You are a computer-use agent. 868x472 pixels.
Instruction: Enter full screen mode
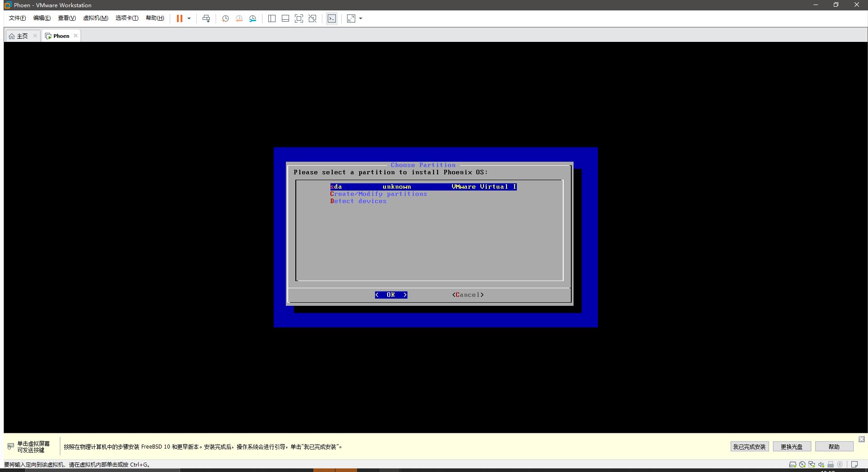[x=298, y=18]
